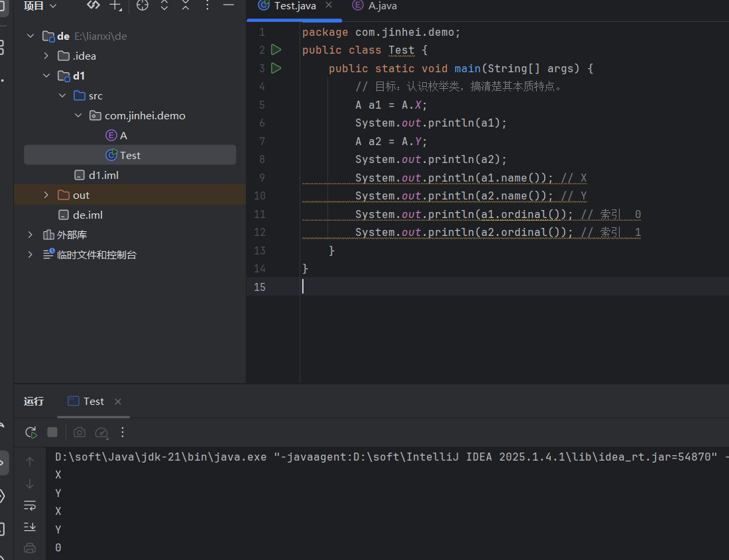
Task: Click the new file plus icon
Action: pos(115,5)
